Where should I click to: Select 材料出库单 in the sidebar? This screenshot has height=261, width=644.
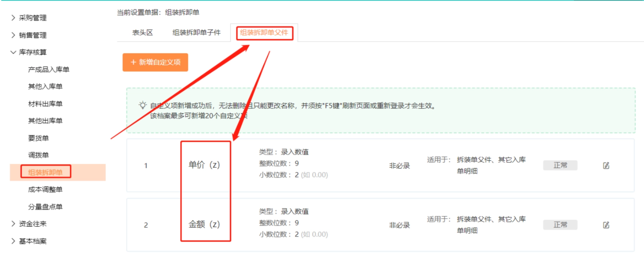[45, 104]
